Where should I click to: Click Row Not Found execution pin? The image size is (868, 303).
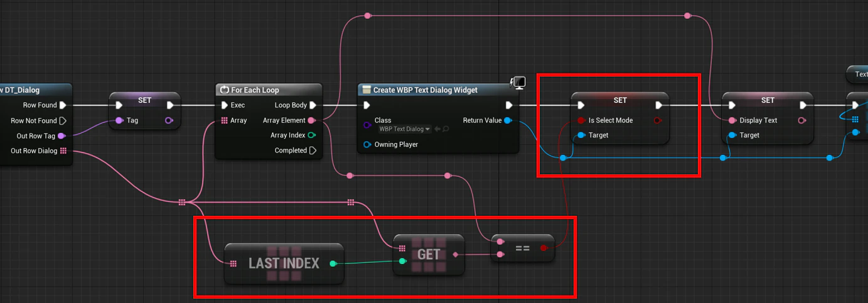point(63,120)
